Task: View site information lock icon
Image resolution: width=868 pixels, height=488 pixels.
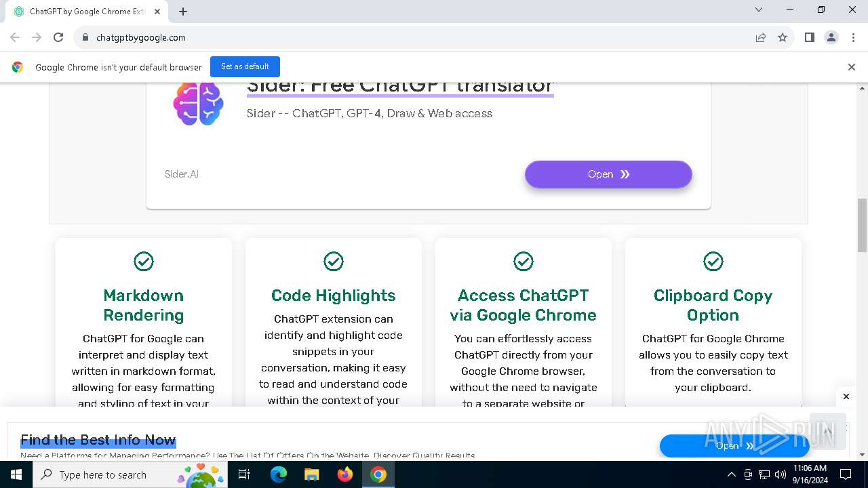Action: pos(85,37)
